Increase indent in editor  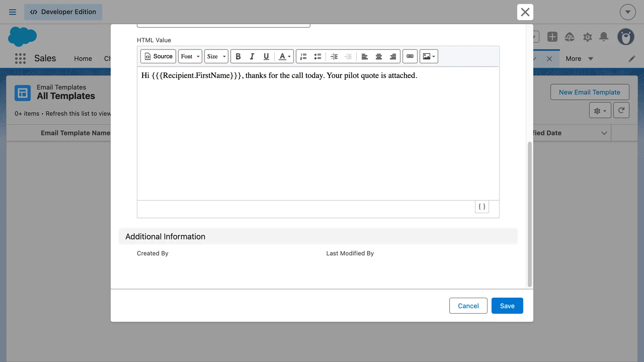point(334,56)
